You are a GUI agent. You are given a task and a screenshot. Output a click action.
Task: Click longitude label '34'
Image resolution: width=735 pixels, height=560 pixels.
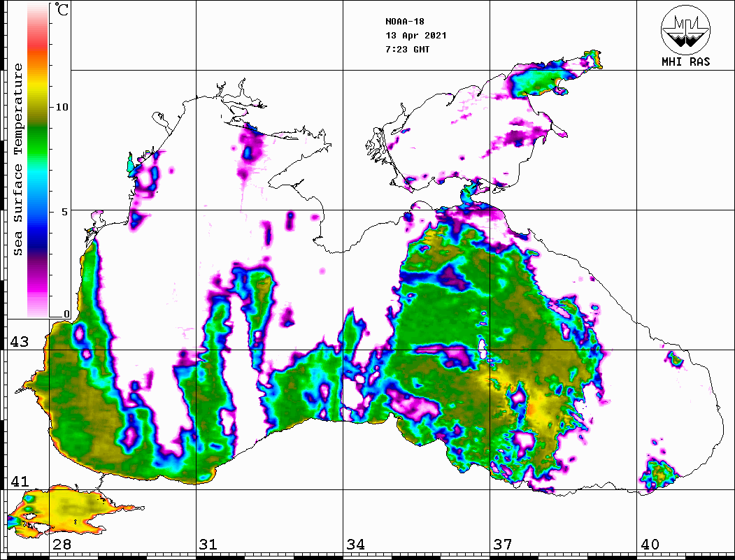pyautogui.click(x=355, y=544)
